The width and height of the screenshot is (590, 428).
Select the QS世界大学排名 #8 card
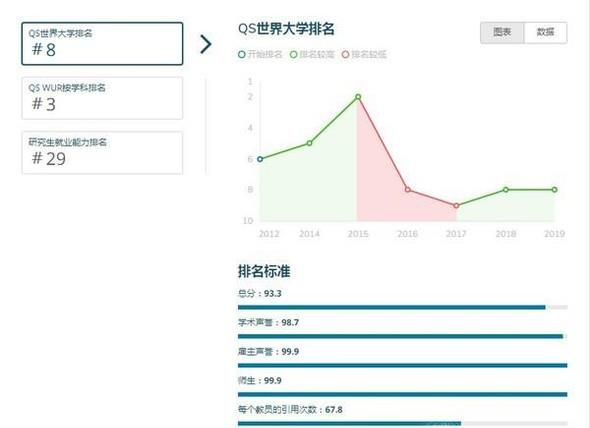(102, 44)
